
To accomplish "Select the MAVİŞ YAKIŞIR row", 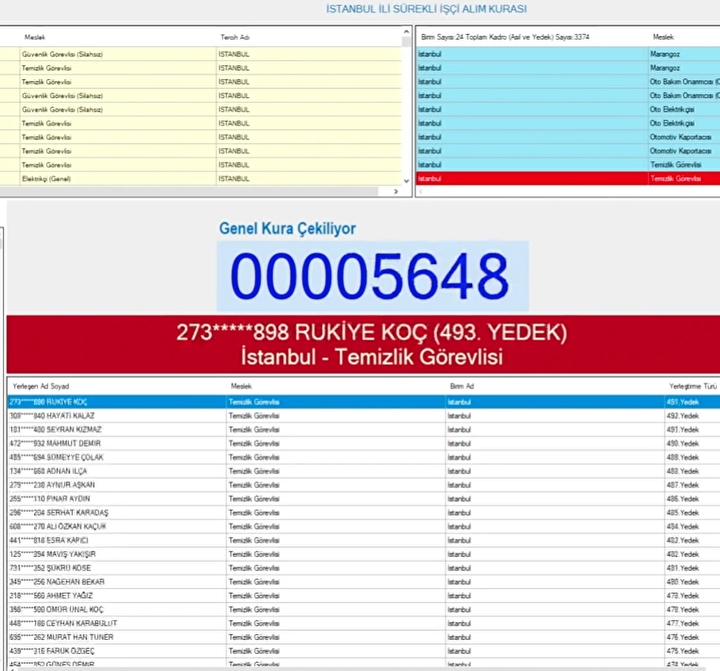I will [x=364, y=554].
